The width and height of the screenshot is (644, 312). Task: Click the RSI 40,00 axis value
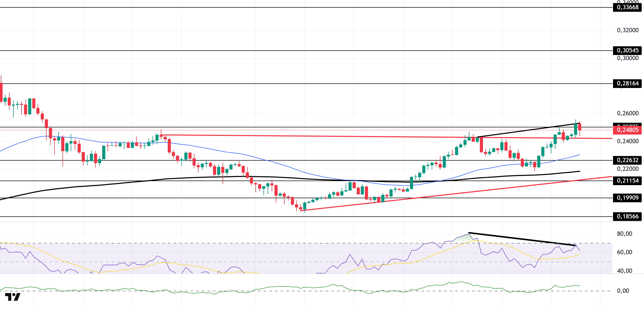click(x=625, y=271)
